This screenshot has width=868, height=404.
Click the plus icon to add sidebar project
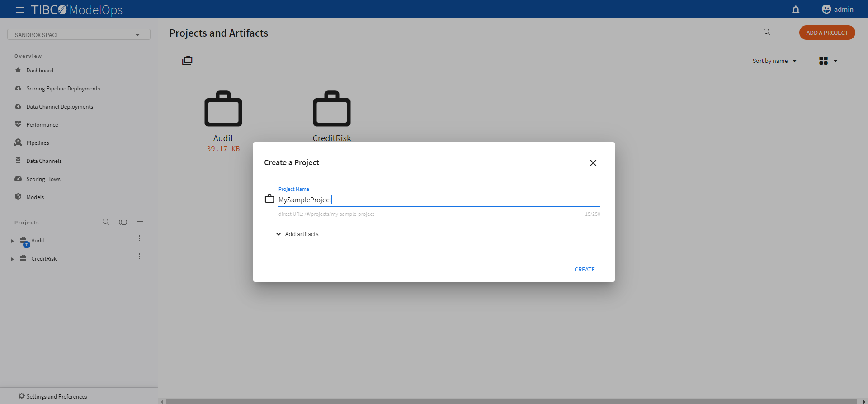point(140,222)
